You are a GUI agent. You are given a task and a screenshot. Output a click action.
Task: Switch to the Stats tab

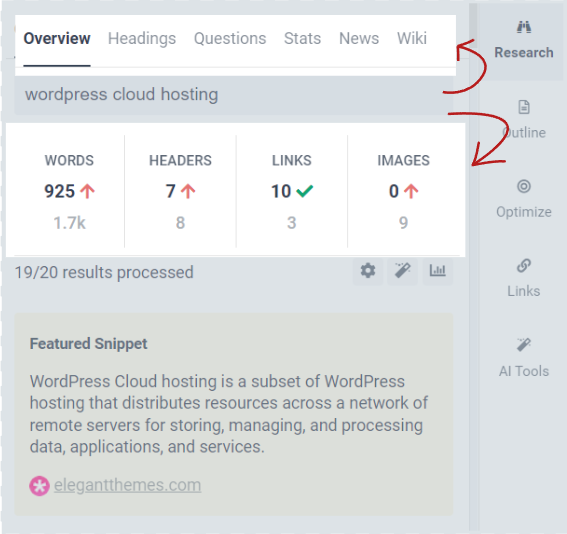(x=302, y=38)
